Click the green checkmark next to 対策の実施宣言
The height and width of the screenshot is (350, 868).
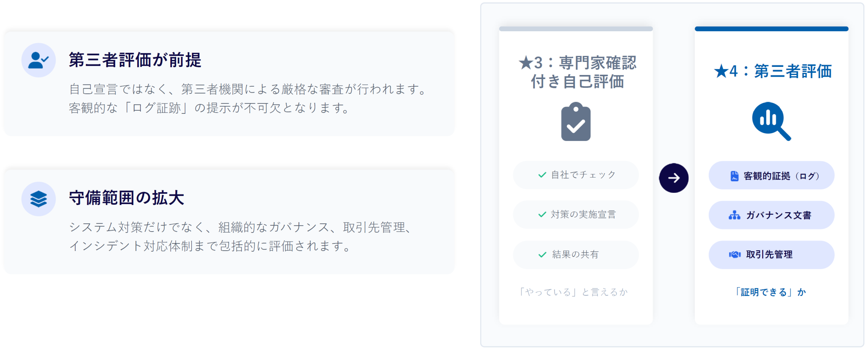(542, 215)
